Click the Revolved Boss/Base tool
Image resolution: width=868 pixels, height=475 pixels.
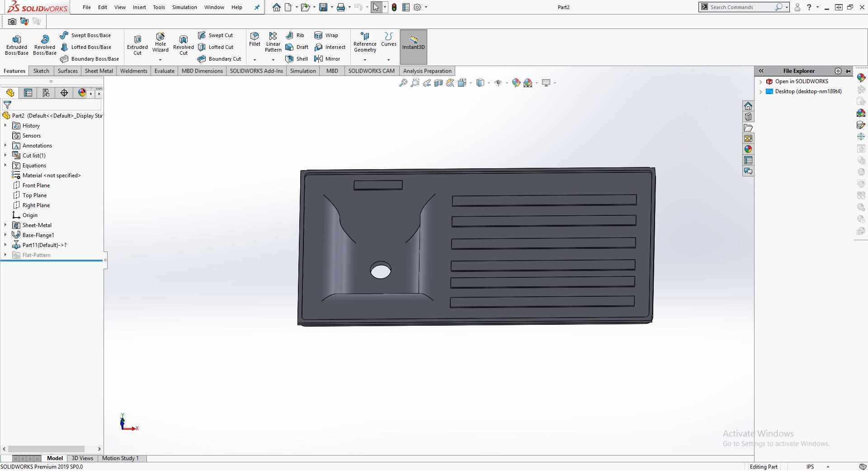[44, 45]
